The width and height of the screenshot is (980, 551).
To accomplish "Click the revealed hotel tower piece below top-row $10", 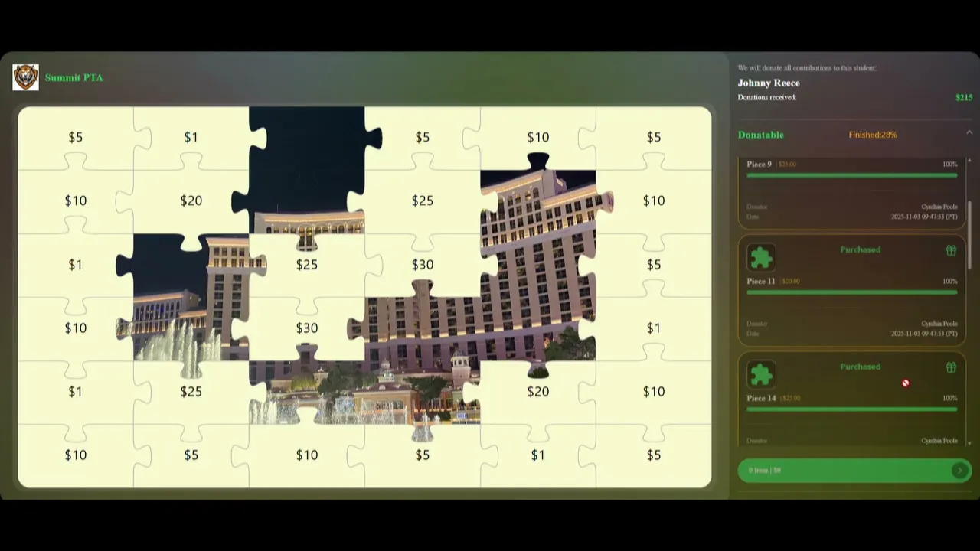I will [x=537, y=201].
